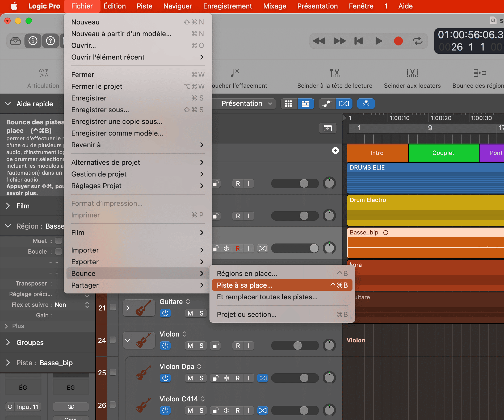Click the Apple menu logo

14,6
